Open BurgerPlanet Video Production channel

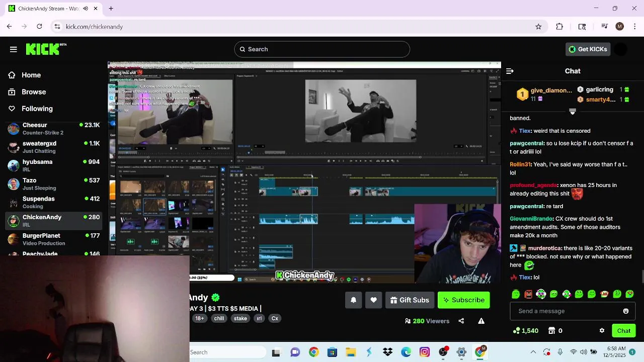(x=54, y=239)
